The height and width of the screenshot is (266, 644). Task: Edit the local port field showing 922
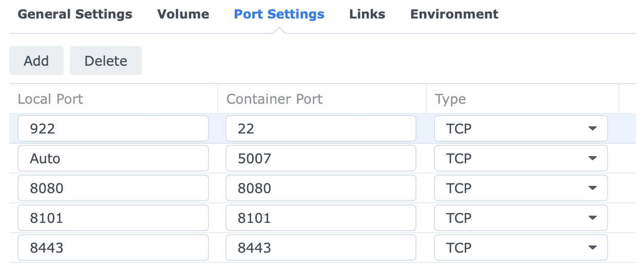pyautogui.click(x=113, y=128)
